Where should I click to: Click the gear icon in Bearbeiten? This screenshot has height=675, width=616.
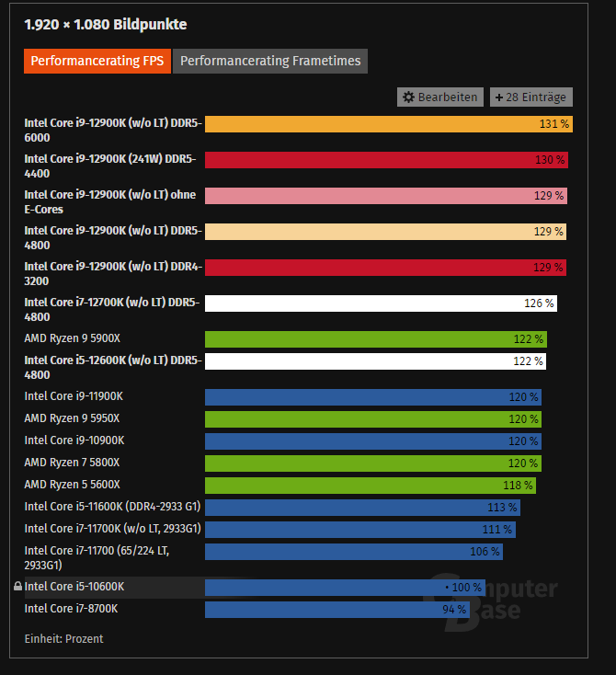click(408, 97)
